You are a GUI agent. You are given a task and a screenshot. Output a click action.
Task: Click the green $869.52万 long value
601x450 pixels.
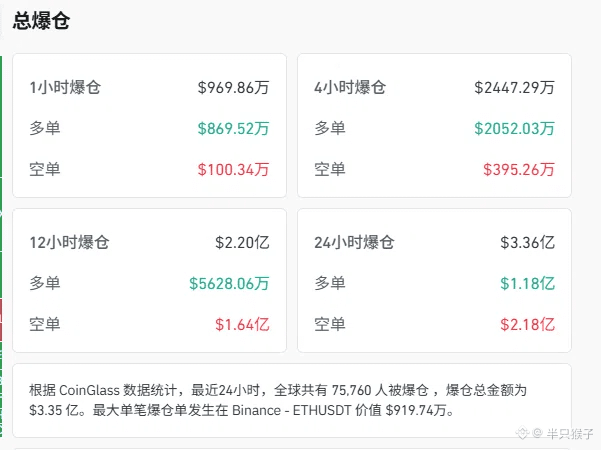[x=233, y=128]
